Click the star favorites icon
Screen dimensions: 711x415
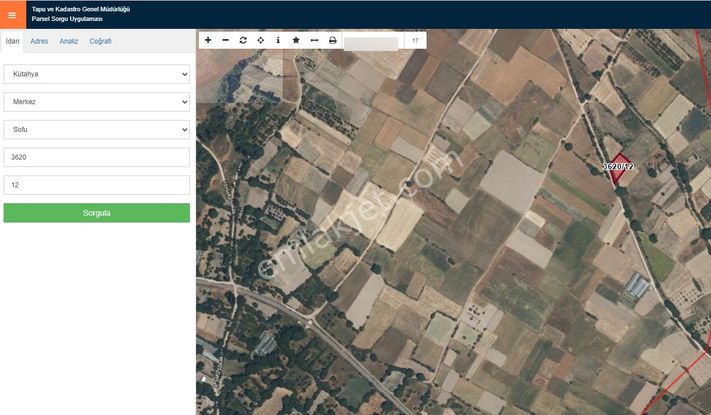point(296,40)
